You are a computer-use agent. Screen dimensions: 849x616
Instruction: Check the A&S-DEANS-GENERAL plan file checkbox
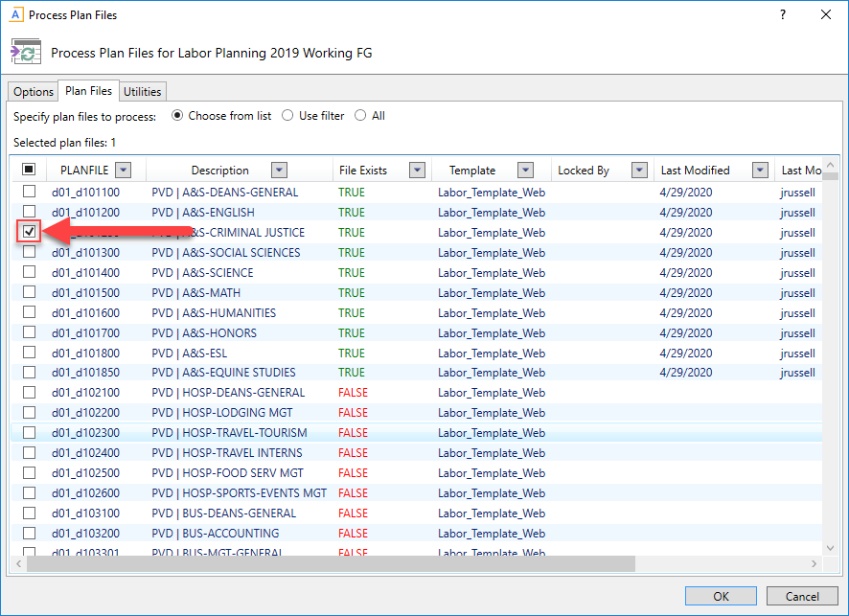pyautogui.click(x=30, y=193)
